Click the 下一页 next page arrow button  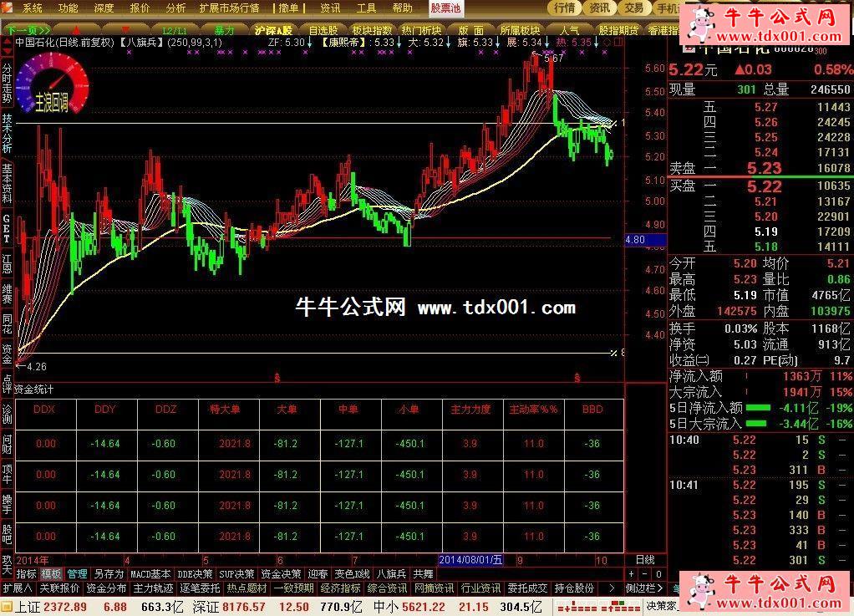23,29
